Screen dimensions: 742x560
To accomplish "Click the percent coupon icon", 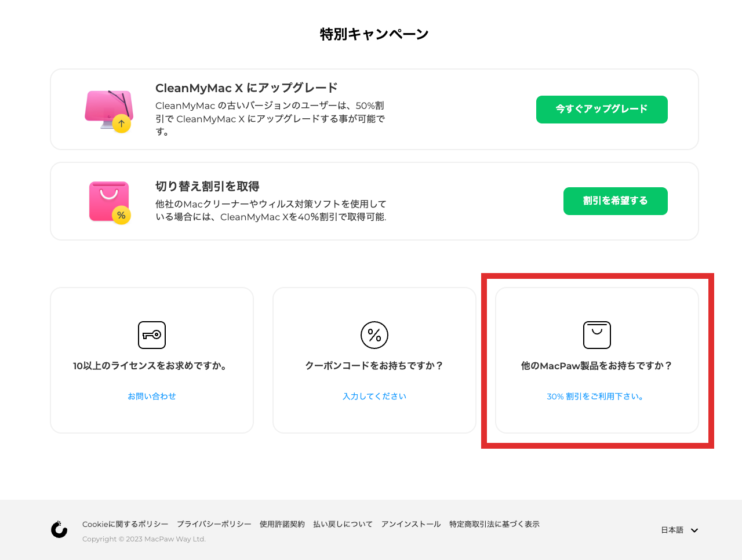I will coord(374,335).
